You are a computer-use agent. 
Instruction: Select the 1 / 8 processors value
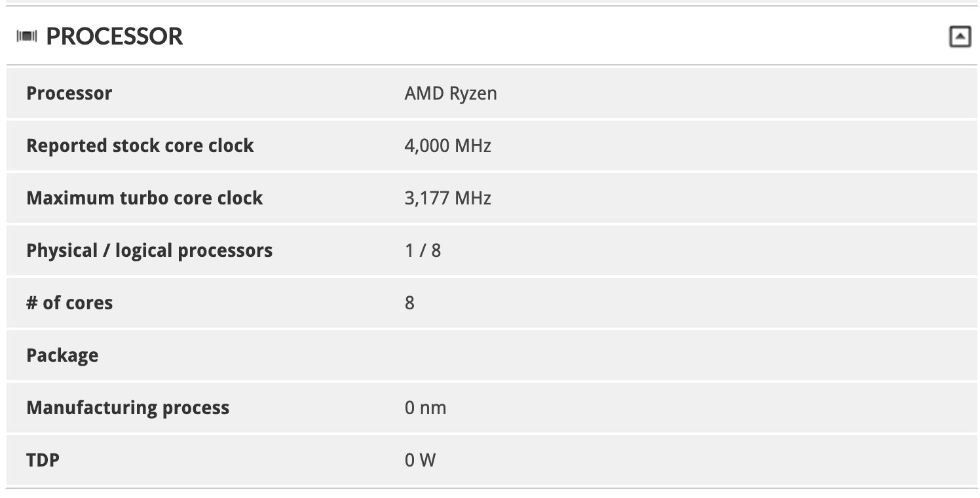(423, 250)
